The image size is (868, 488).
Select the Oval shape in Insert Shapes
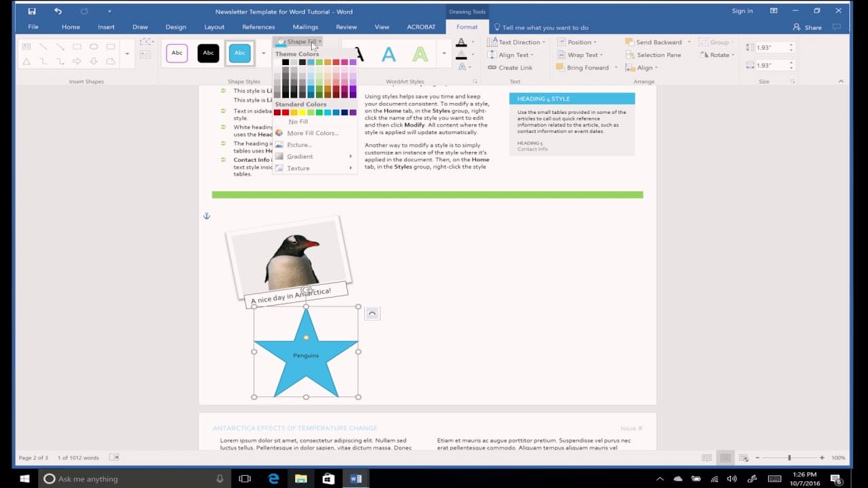tap(94, 47)
